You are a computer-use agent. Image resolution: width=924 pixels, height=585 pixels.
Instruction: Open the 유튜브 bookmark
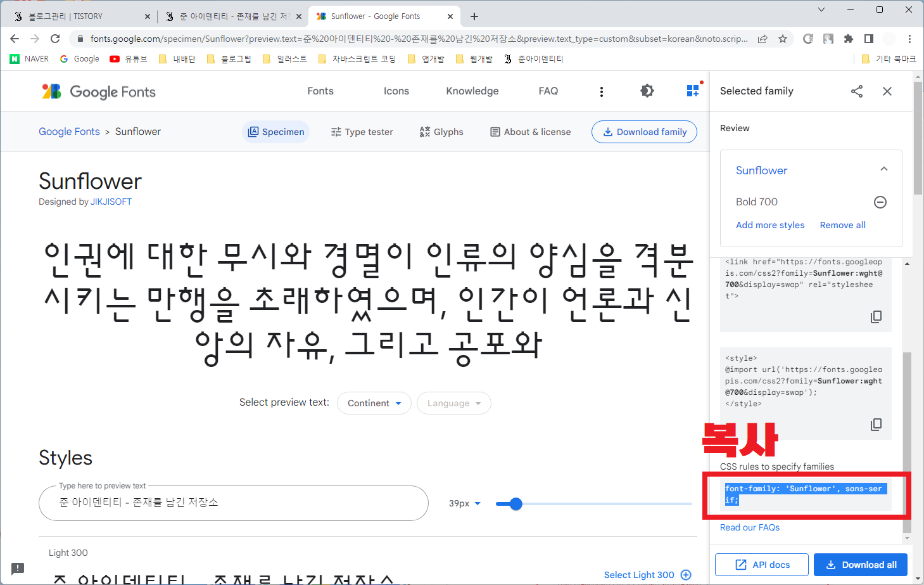[x=129, y=59]
